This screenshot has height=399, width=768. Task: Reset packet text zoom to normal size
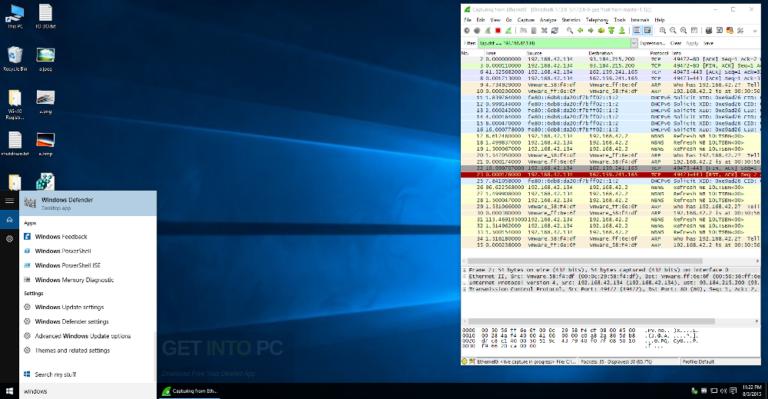pyautogui.click(x=683, y=30)
